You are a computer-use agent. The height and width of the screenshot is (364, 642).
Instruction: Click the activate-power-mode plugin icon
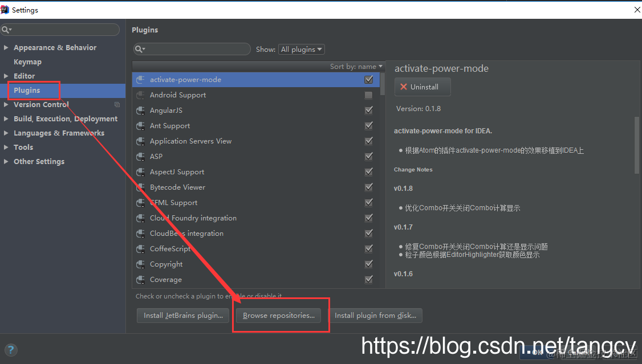pos(140,80)
